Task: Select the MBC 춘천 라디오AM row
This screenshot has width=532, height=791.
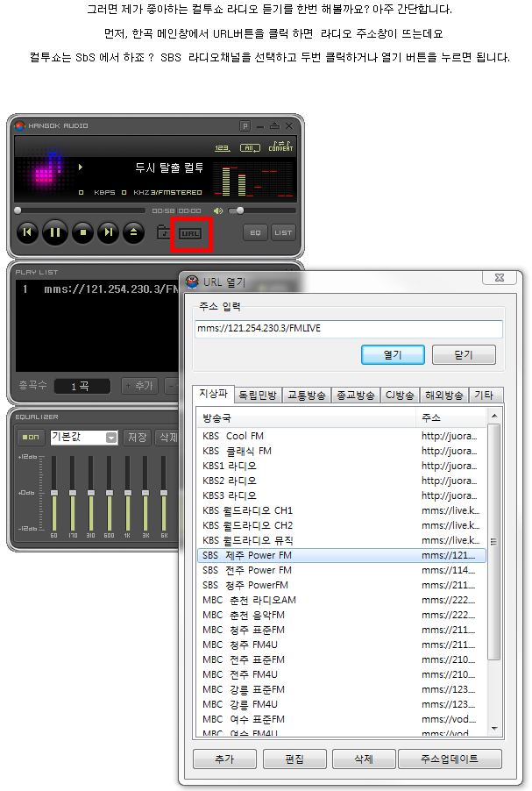Action: click(342, 600)
